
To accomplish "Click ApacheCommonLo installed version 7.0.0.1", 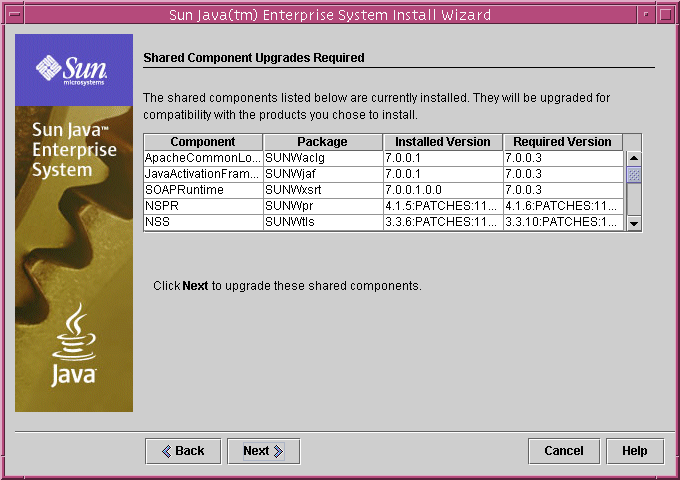I will (x=443, y=158).
